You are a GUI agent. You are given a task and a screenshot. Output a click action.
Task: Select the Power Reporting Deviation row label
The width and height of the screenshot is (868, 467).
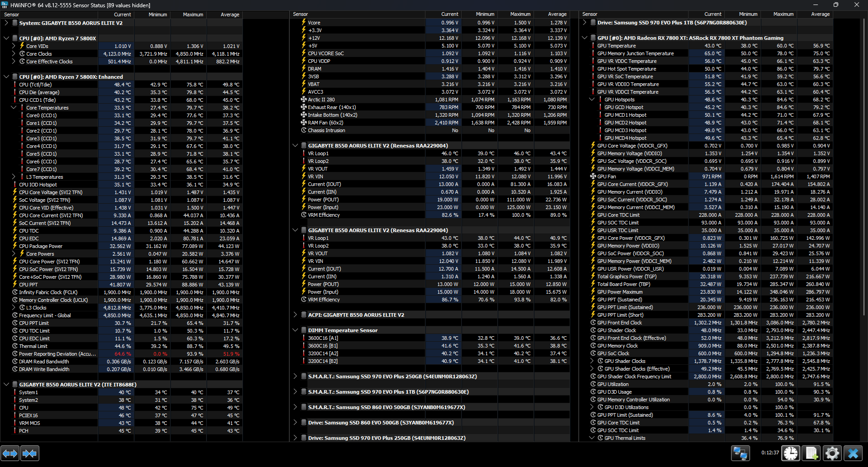point(57,354)
